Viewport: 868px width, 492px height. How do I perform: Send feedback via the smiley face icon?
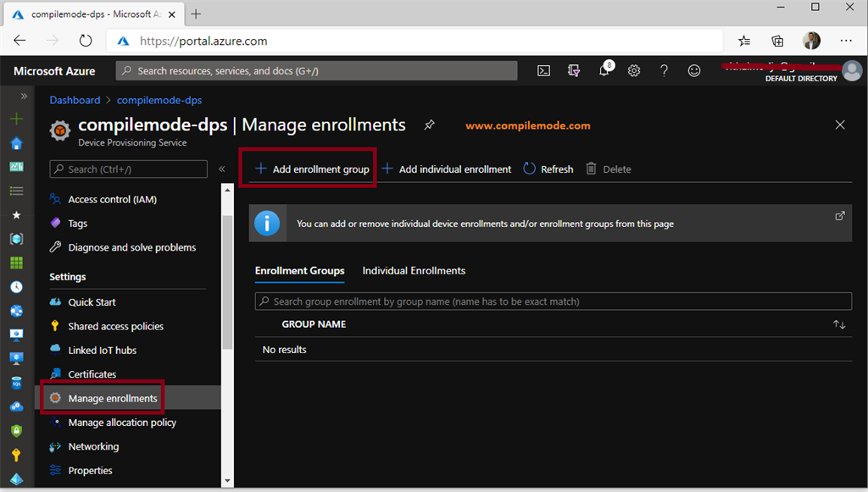click(693, 71)
